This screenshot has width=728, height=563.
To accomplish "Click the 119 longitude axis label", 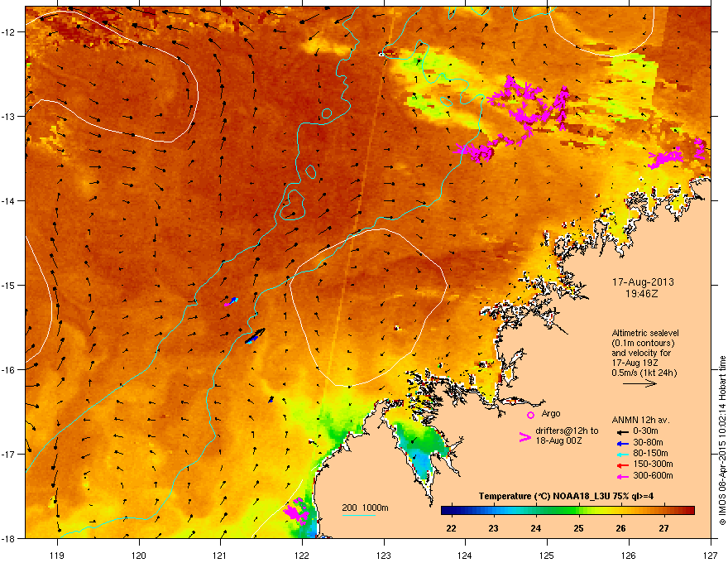I will click(x=57, y=555).
